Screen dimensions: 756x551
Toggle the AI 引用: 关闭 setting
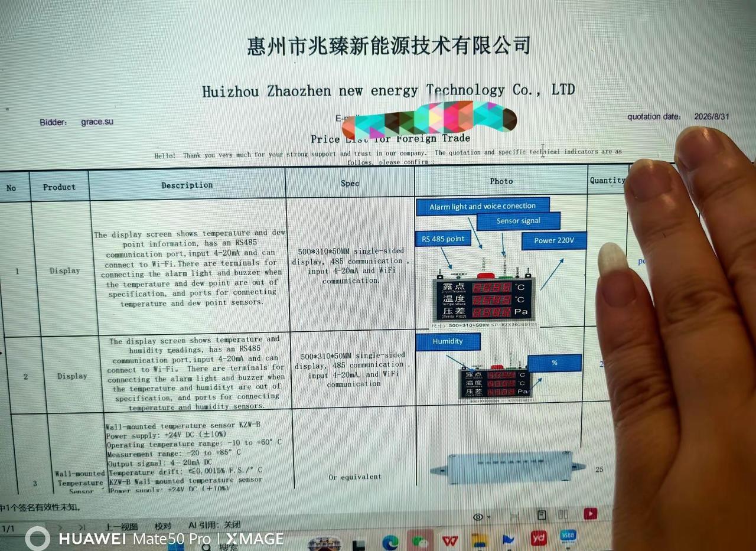click(214, 524)
